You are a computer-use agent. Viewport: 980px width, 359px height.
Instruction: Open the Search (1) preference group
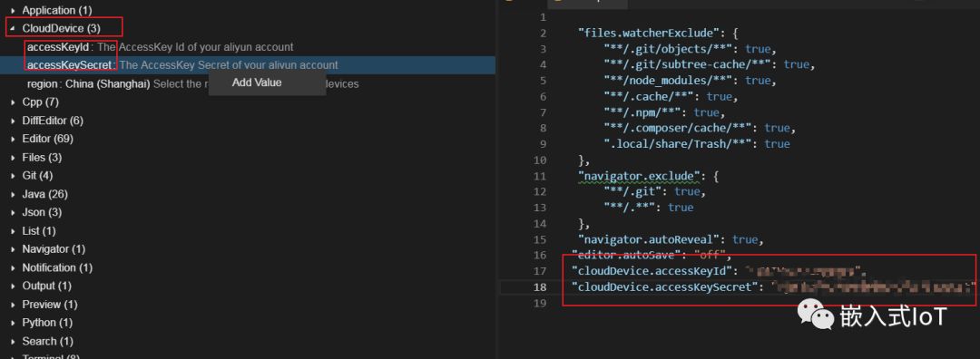(47, 342)
